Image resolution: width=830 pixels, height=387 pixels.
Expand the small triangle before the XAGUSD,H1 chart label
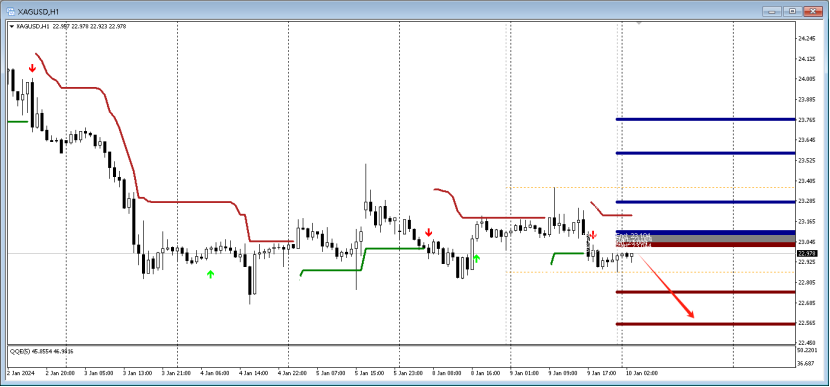(x=12, y=26)
